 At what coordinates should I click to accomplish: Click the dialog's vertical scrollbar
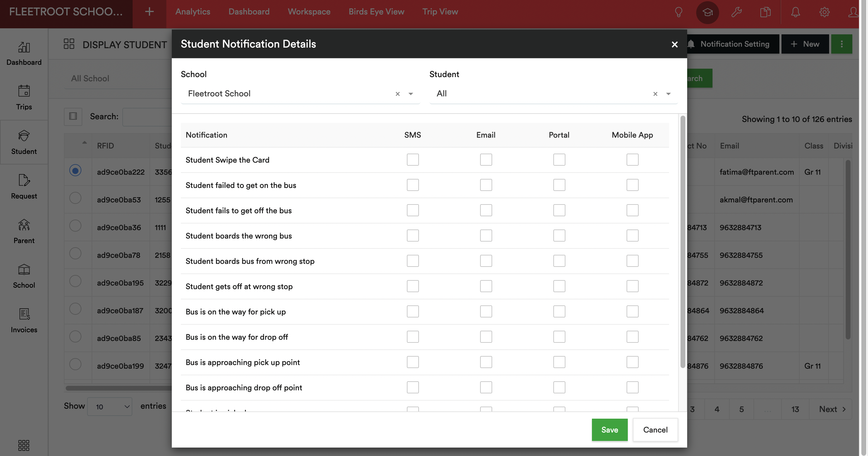[x=683, y=242]
